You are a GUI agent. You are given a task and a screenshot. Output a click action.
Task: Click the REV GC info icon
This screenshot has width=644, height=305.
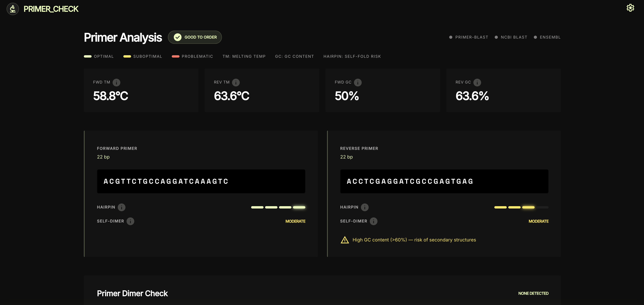point(477,82)
